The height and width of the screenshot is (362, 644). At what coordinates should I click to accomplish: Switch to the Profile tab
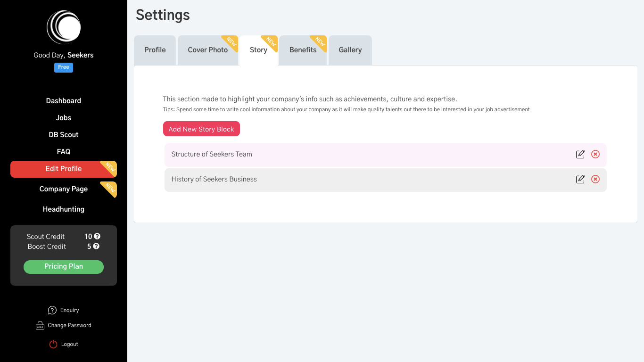coord(155,50)
